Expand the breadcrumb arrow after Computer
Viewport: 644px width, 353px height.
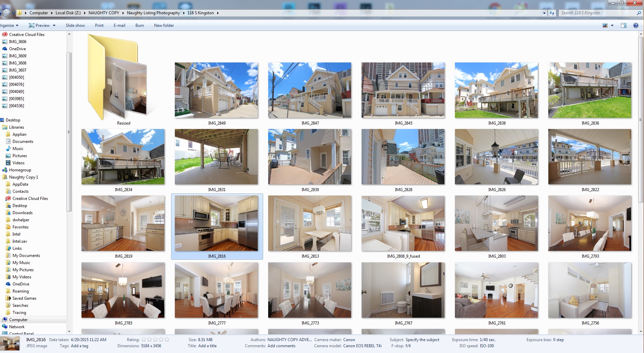52,13
